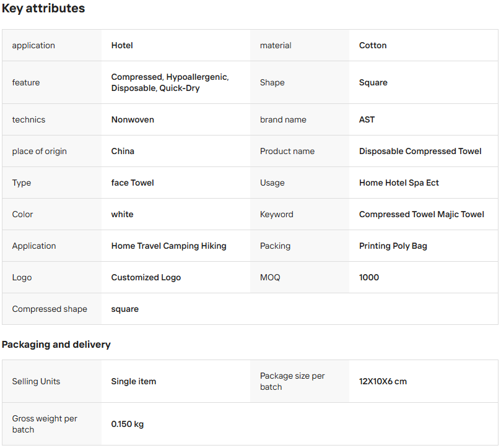This screenshot has height=448, width=501.
Task: Click the Packaging and delivery heading
Action: point(56,345)
